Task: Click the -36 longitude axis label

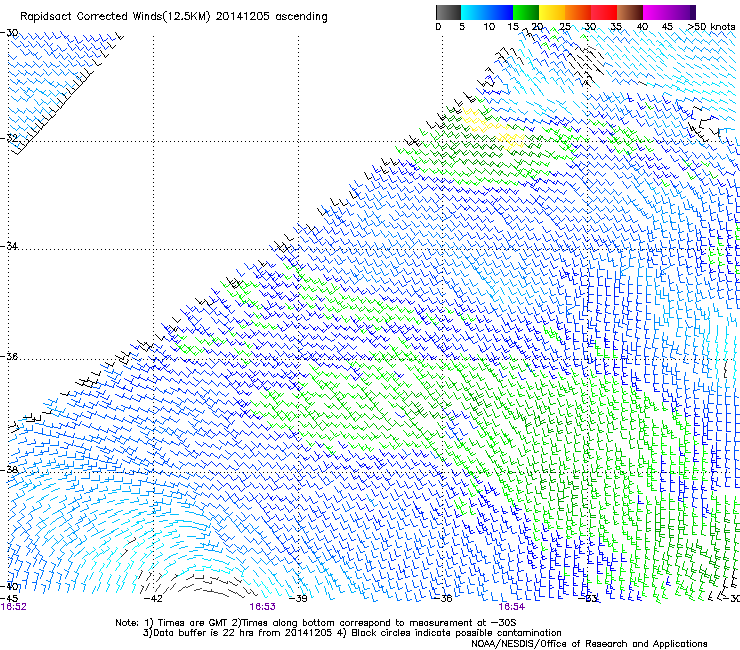Action: (x=443, y=599)
